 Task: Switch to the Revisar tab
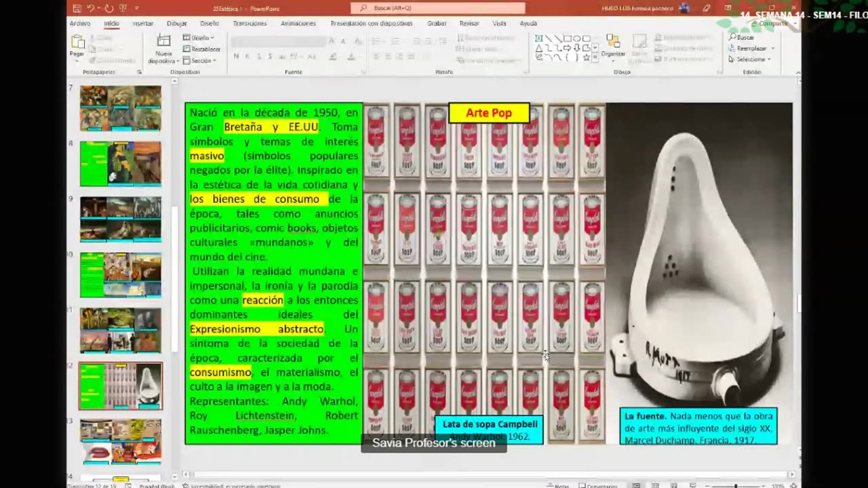469,23
